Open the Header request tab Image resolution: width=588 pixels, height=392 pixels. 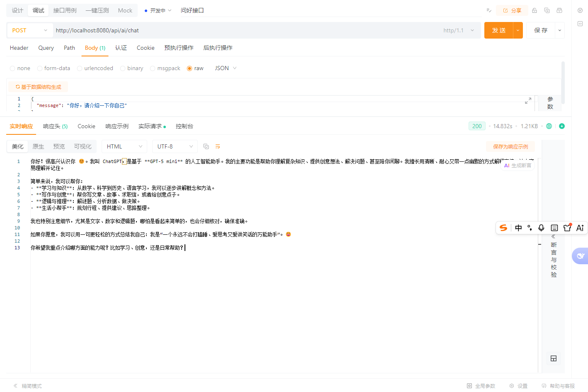tap(19, 48)
